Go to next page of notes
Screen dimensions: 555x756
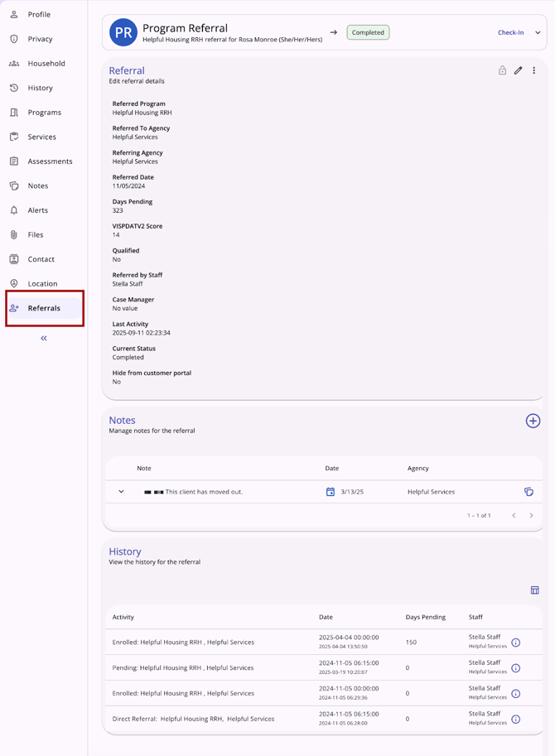pyautogui.click(x=531, y=516)
